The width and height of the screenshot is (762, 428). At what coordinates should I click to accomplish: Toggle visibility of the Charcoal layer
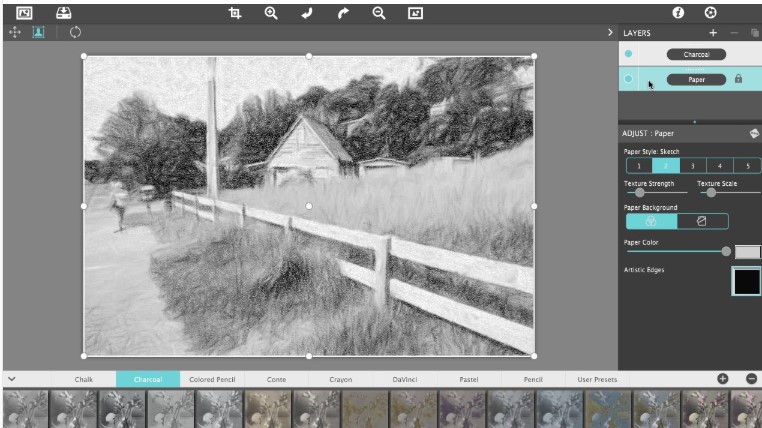point(628,54)
